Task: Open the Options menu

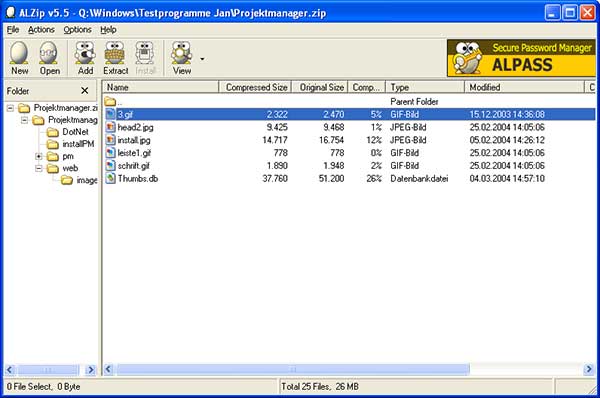Action: pos(77,29)
